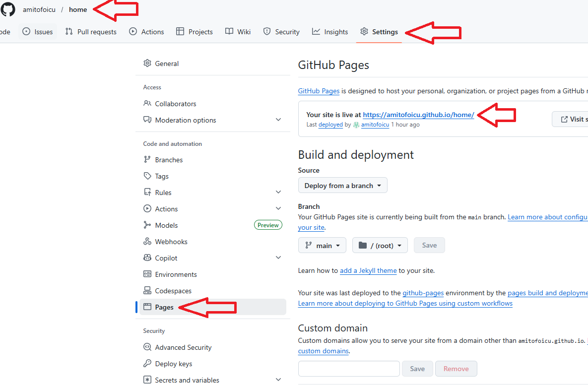Go to the Wiki tab
The image size is (588, 388).
point(238,32)
